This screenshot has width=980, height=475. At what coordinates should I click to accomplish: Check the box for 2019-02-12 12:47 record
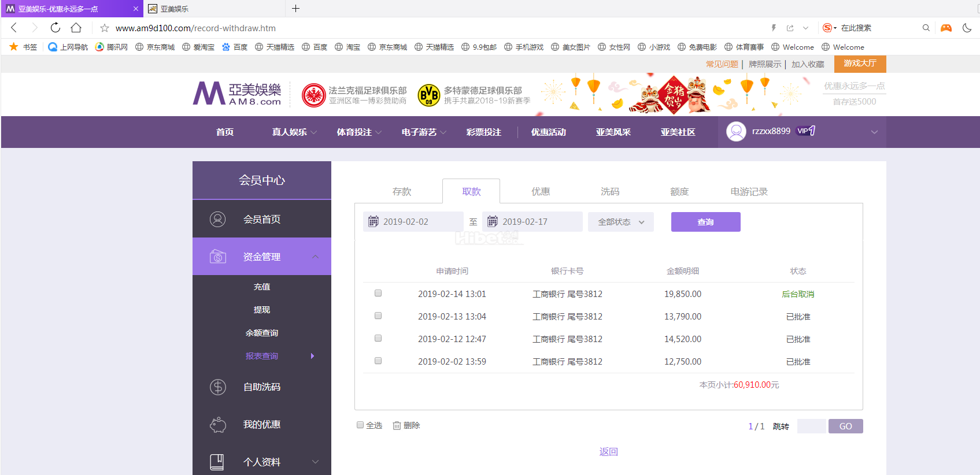(378, 339)
